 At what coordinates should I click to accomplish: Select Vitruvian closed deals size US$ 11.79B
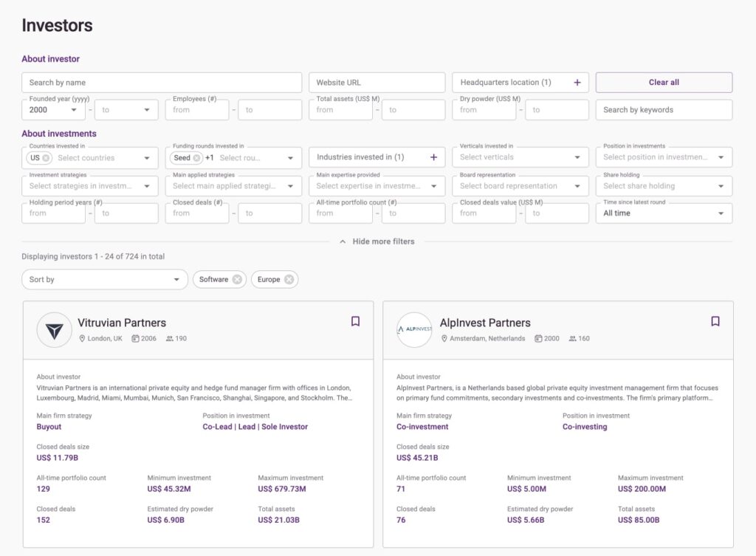click(58, 458)
